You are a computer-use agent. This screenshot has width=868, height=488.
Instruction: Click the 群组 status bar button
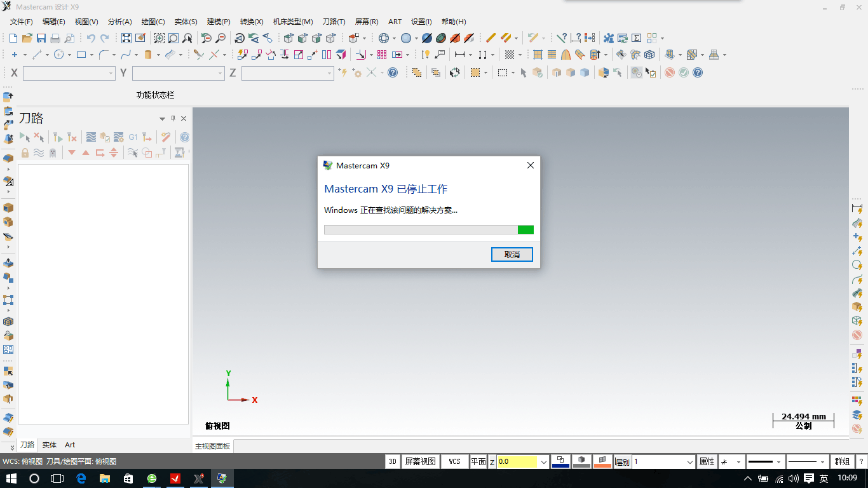(x=843, y=462)
